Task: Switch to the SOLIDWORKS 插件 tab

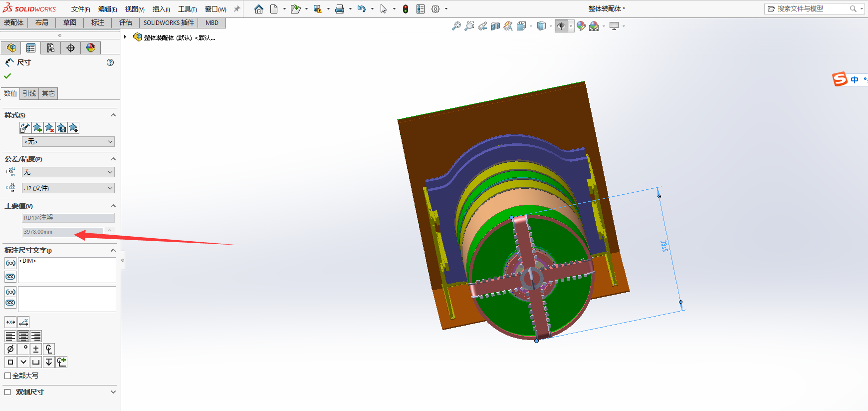Action: [169, 22]
